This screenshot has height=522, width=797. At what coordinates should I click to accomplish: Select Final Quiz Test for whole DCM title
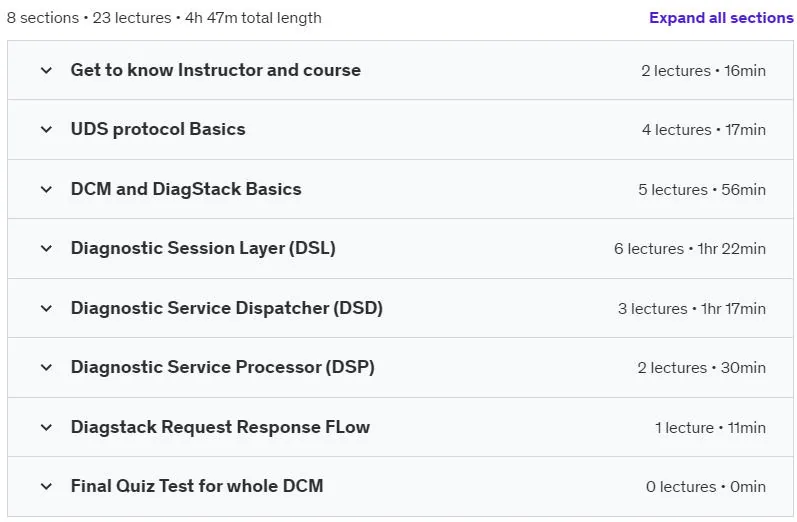pyautogui.click(x=197, y=486)
